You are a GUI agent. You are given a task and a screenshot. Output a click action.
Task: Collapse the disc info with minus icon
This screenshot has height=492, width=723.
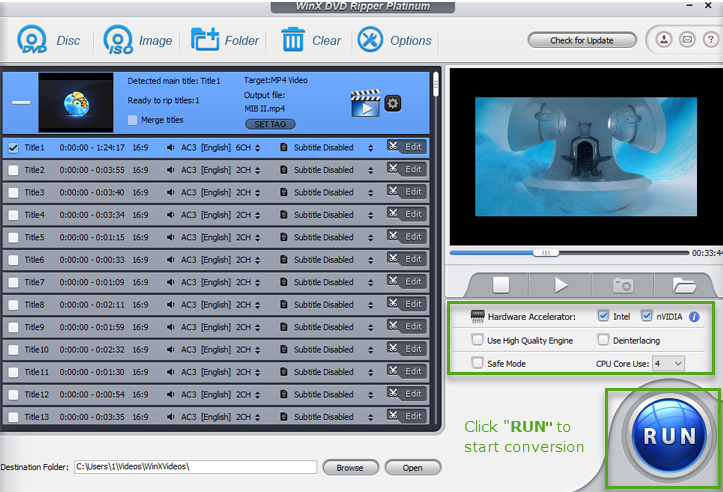point(21,102)
